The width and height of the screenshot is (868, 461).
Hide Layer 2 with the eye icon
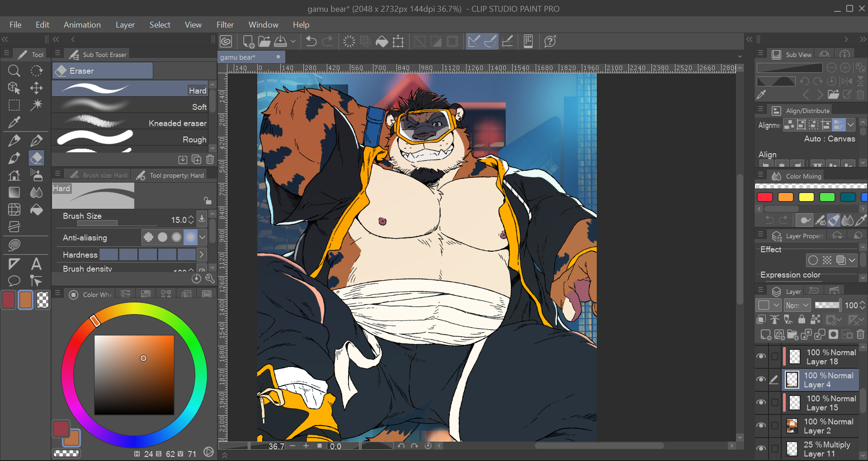pyautogui.click(x=761, y=426)
